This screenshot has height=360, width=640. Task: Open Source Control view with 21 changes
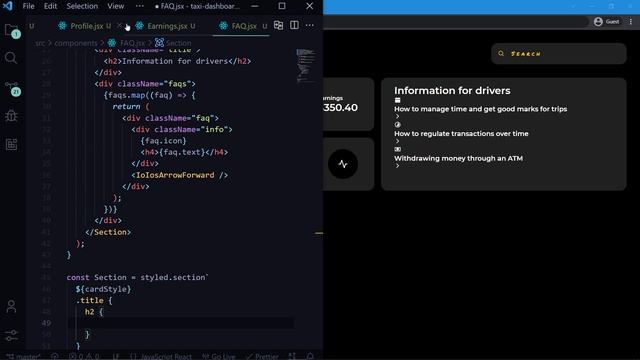point(12,88)
